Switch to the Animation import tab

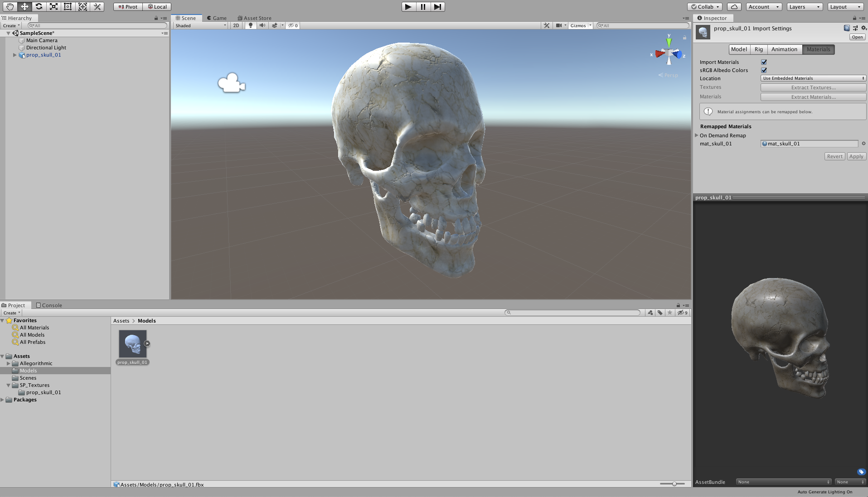tap(784, 49)
